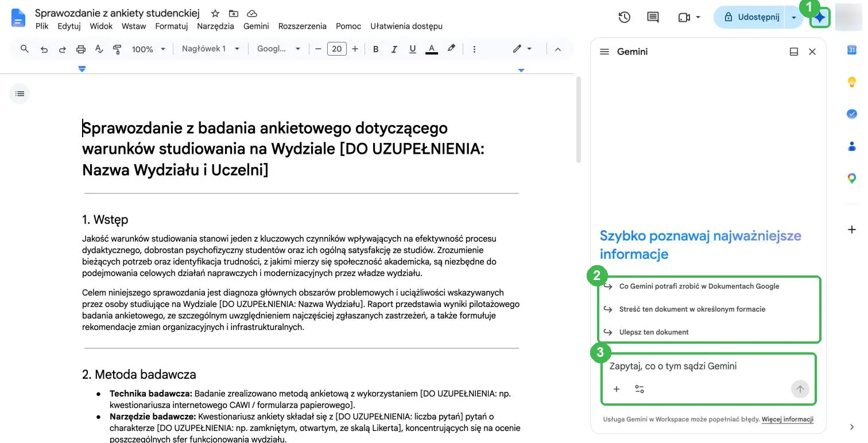Open the text color picker
The width and height of the screenshot is (868, 443).
pos(431,49)
